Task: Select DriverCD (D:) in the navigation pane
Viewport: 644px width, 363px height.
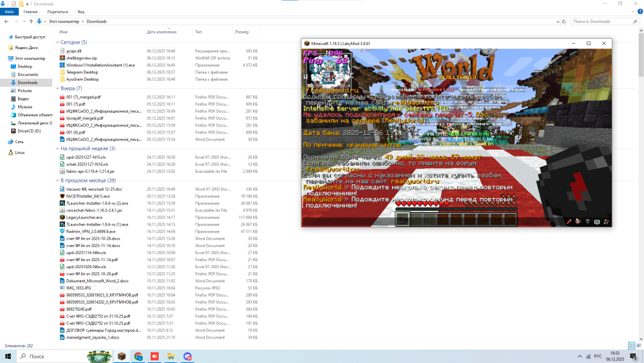Action: 29,131
